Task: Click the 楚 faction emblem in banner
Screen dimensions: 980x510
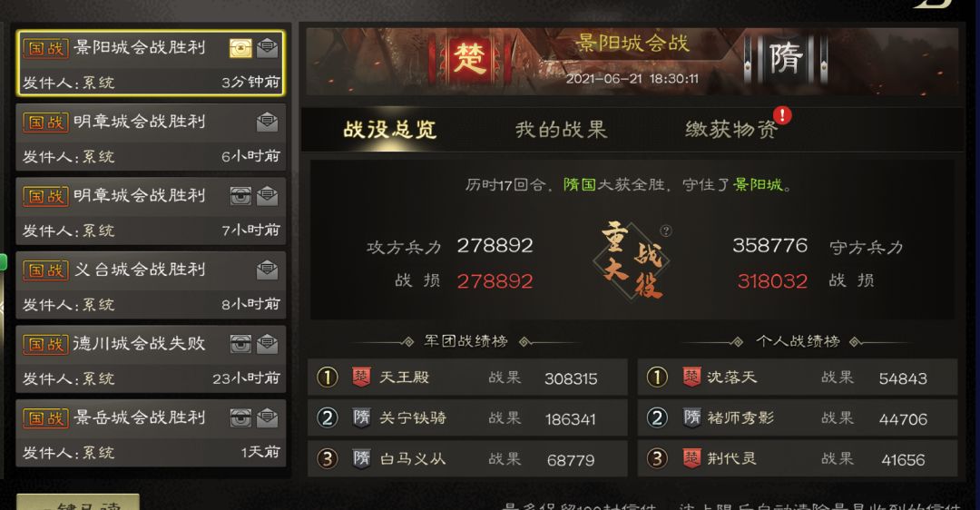Action: 470,59
